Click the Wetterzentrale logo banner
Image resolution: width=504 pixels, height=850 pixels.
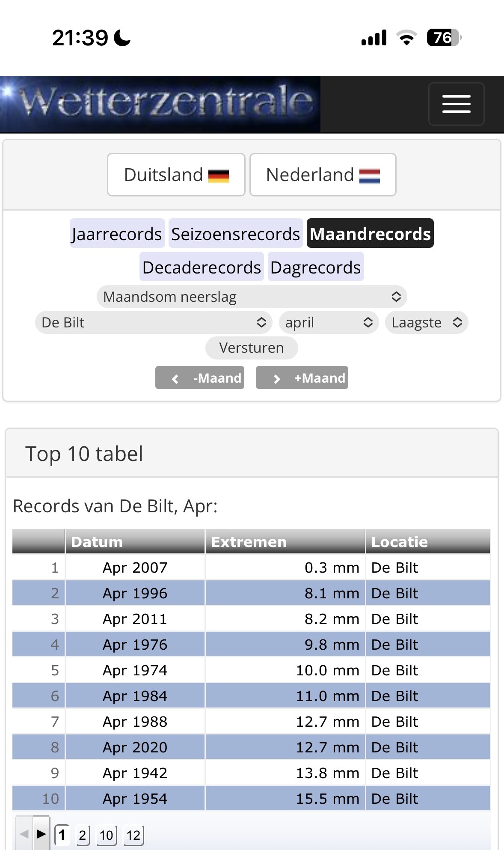(160, 104)
